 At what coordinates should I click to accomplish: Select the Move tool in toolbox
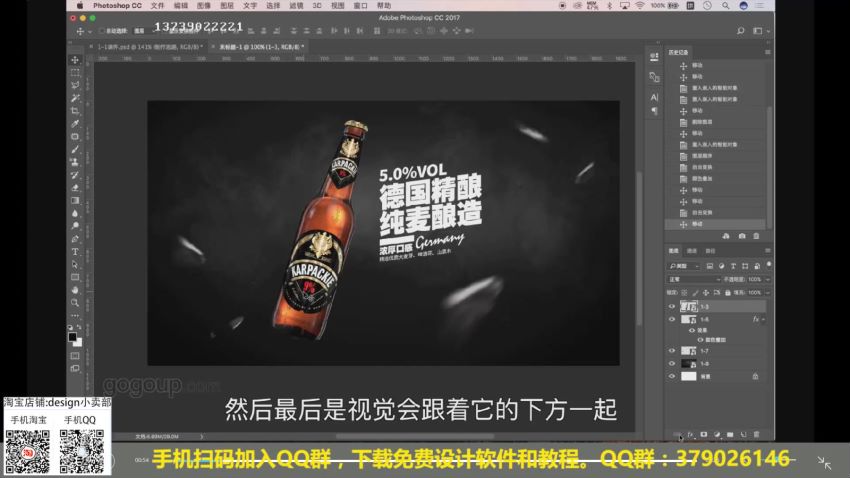tap(75, 60)
